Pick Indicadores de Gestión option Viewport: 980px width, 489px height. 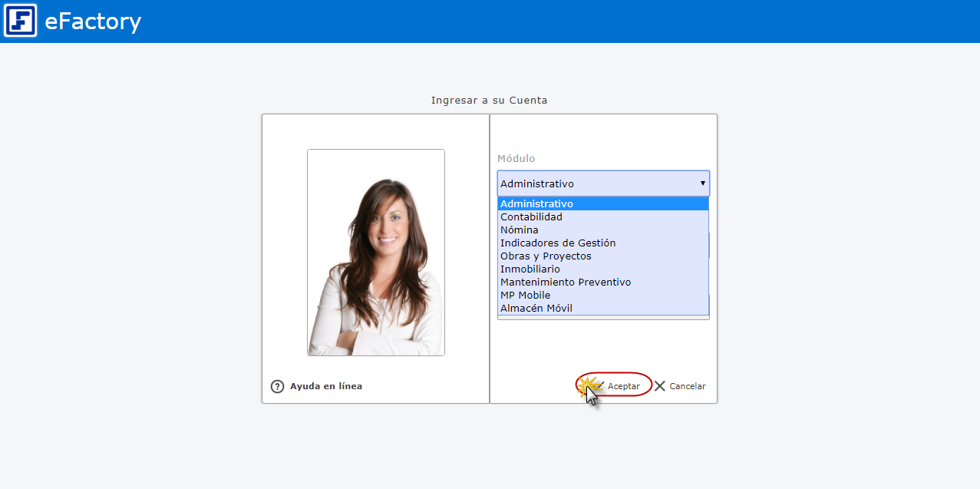pyautogui.click(x=603, y=243)
